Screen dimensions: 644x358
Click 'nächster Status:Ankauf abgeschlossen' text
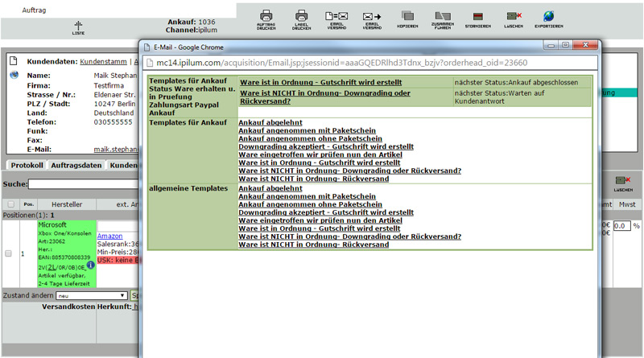pyautogui.click(x=516, y=83)
